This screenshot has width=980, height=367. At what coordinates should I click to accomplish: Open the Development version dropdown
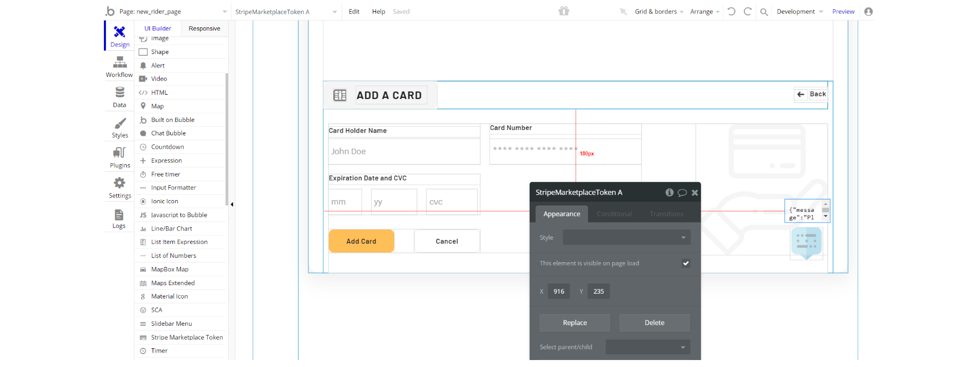(800, 11)
